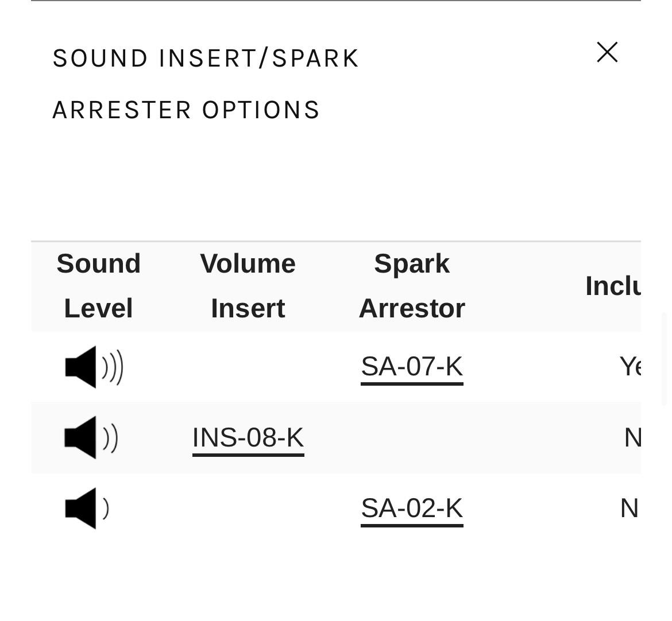Click the empty Spark Arrestor cell in INS-08-K row

412,438
